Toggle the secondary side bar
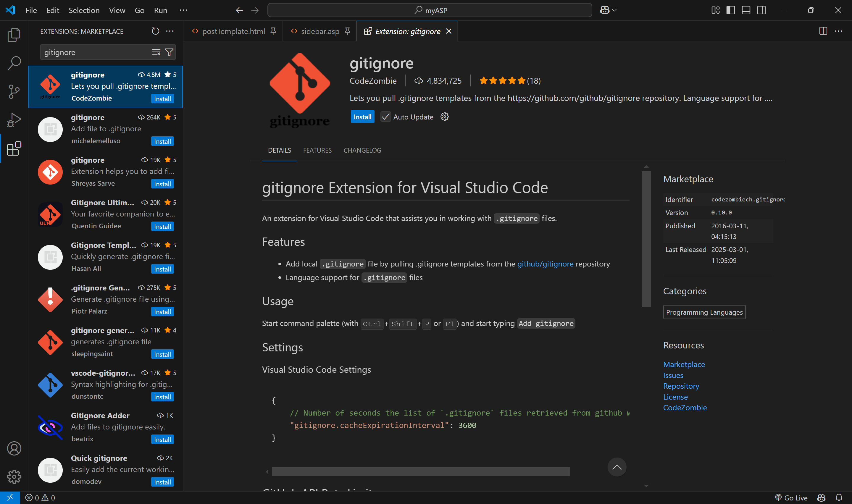Image resolution: width=852 pixels, height=504 pixels. tap(761, 10)
